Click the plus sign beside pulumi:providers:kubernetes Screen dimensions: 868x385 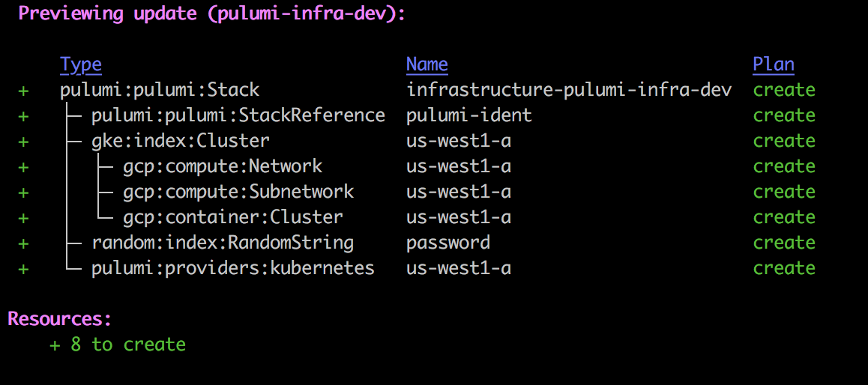pos(23,269)
